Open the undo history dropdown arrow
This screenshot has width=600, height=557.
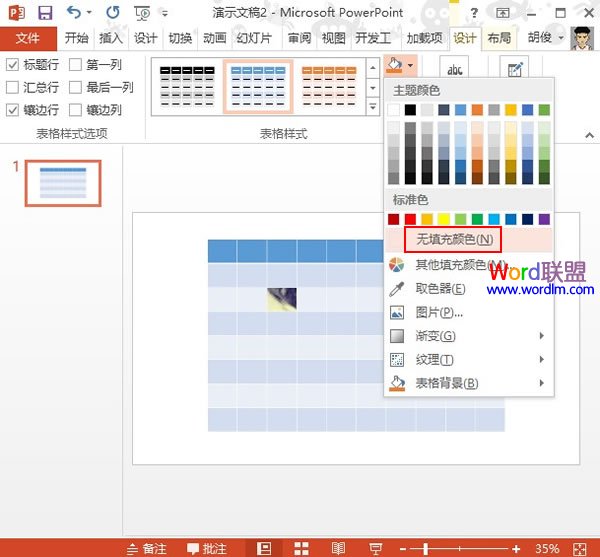click(x=89, y=13)
